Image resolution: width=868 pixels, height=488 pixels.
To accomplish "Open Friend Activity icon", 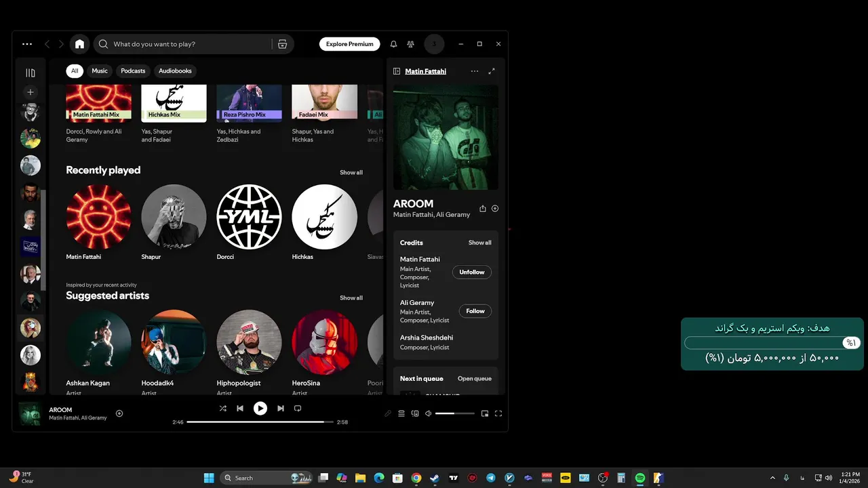I will 410,44.
